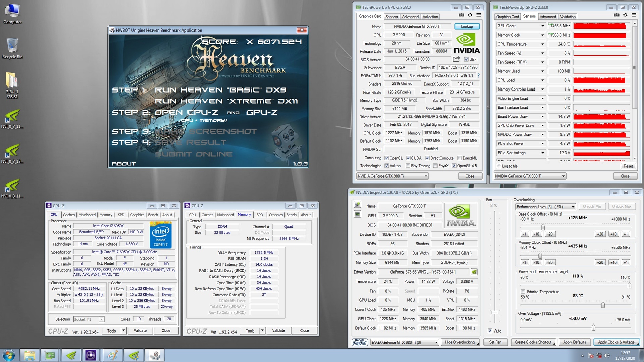Screen dimensions: 644x362
Task: Click the refresh icon in GPU-Z Sensors window
Action: pos(625,15)
